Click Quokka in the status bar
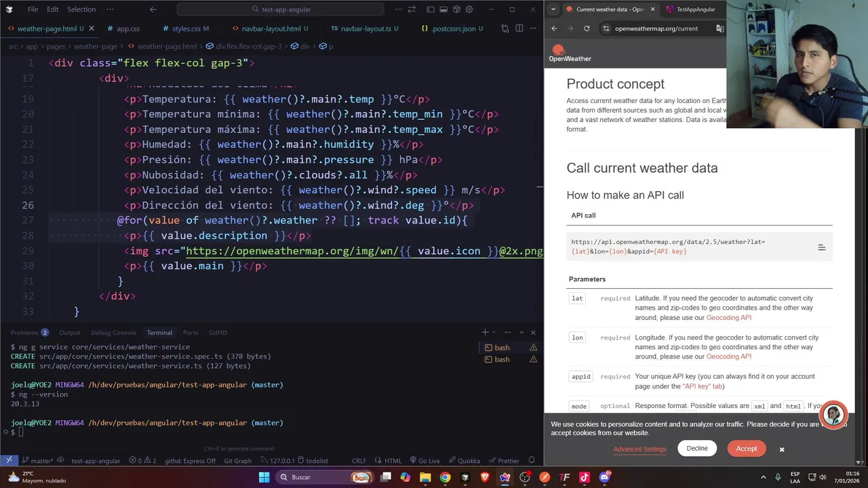 464,461
